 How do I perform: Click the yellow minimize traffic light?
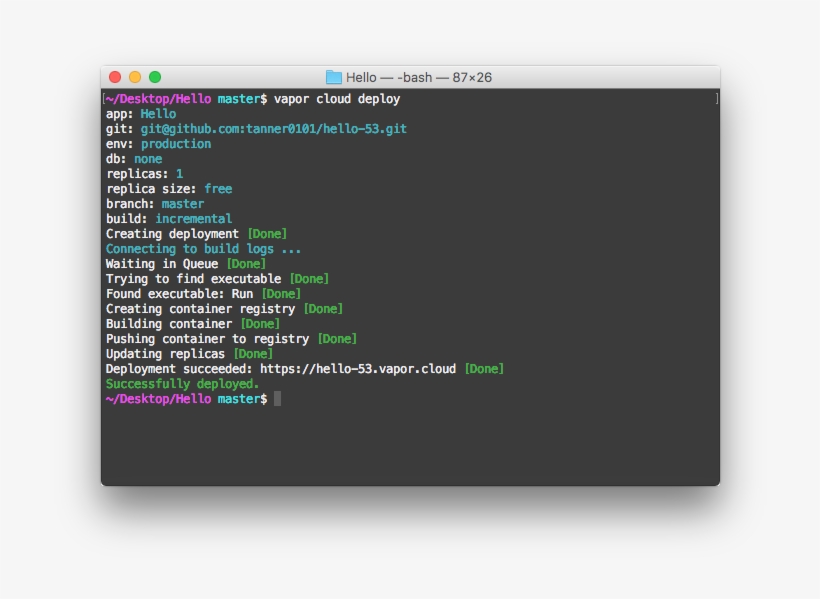point(133,75)
